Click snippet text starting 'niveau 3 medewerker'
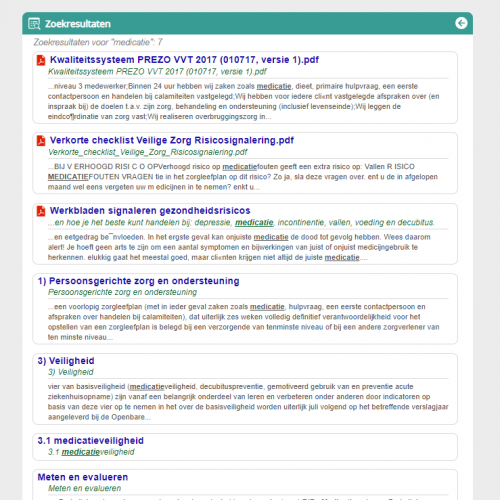This screenshot has height=500, width=500. click(x=244, y=101)
